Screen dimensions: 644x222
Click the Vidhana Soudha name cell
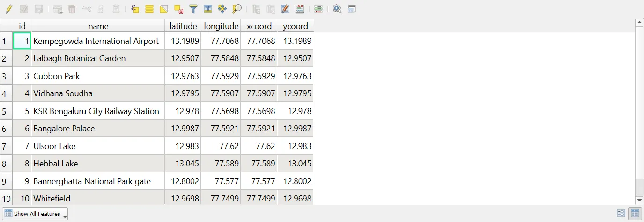tap(98, 93)
